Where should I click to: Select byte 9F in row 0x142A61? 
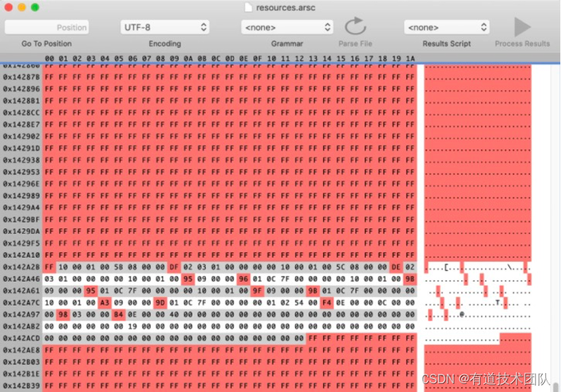(258, 291)
